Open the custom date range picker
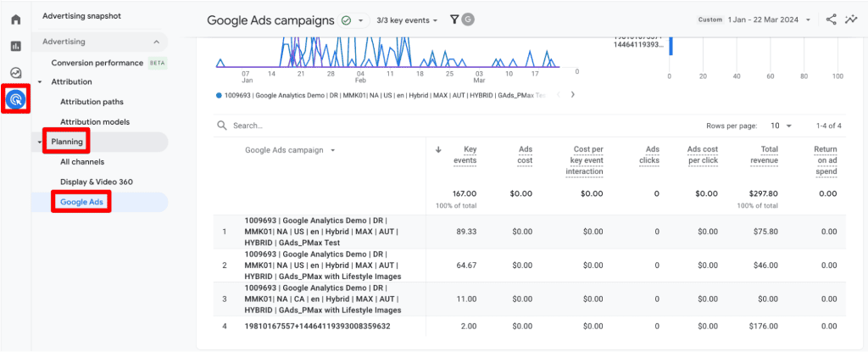This screenshot has height=352, width=868. click(x=753, y=20)
